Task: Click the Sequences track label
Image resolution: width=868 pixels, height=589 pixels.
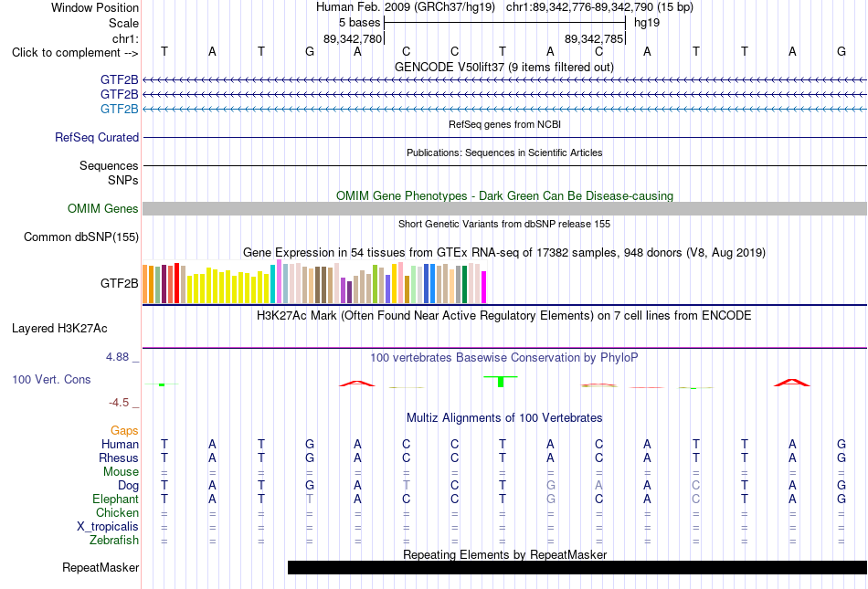Action: click(x=109, y=165)
